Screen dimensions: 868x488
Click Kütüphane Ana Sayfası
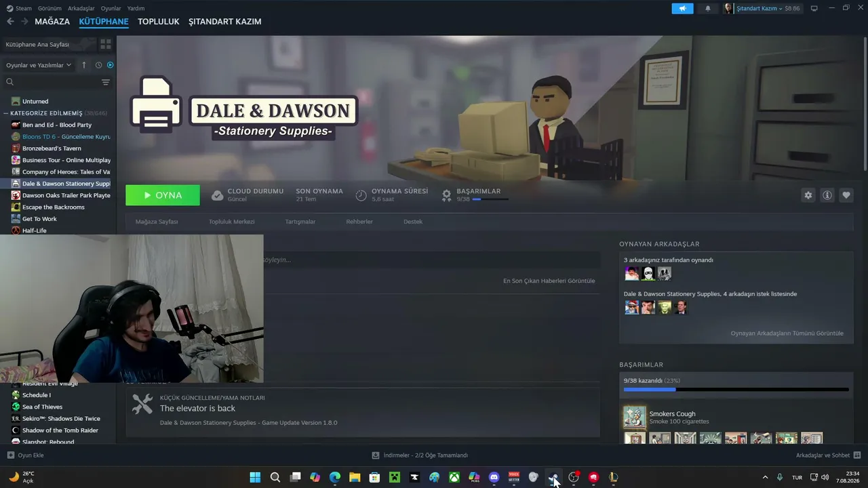[x=38, y=44]
